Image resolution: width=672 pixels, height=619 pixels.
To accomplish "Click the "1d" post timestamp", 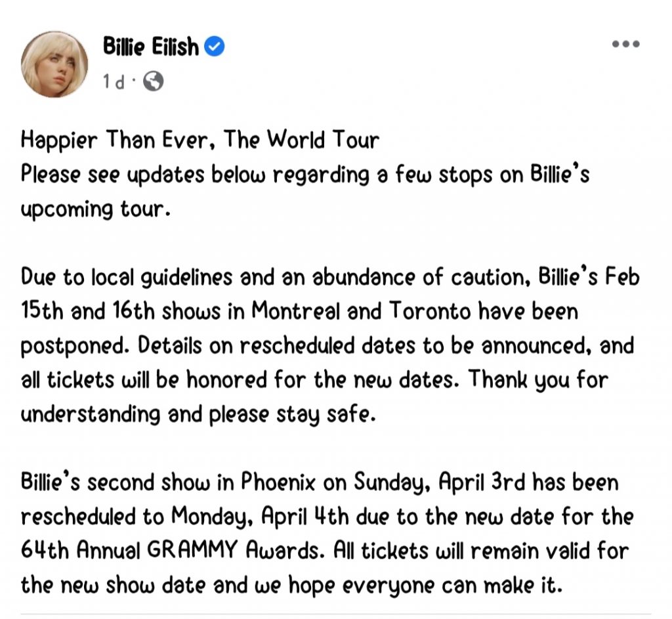I will pos(114,82).
